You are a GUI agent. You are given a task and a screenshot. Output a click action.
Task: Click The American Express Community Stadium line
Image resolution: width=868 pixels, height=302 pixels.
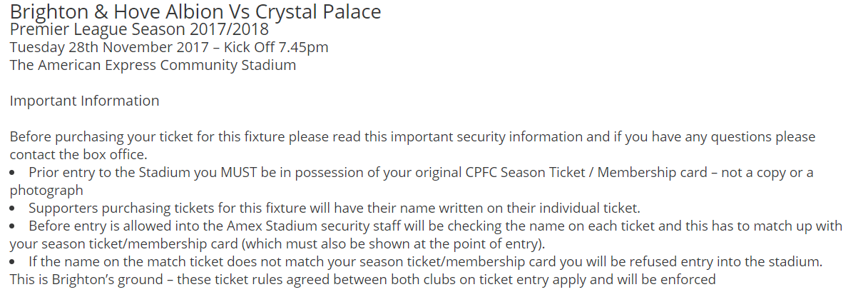click(x=153, y=66)
